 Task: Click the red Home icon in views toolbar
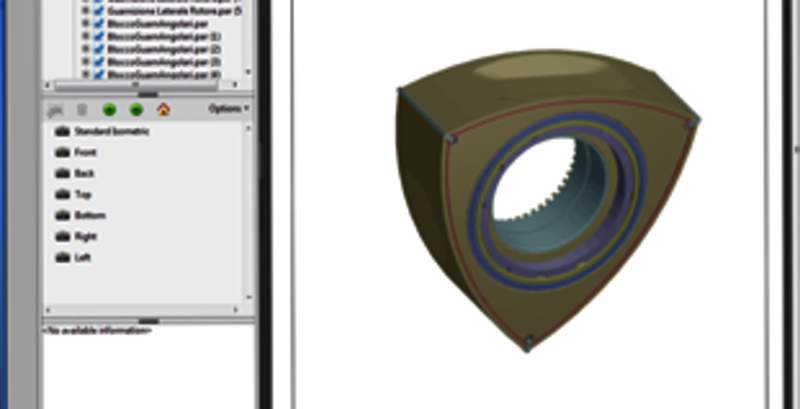click(164, 109)
